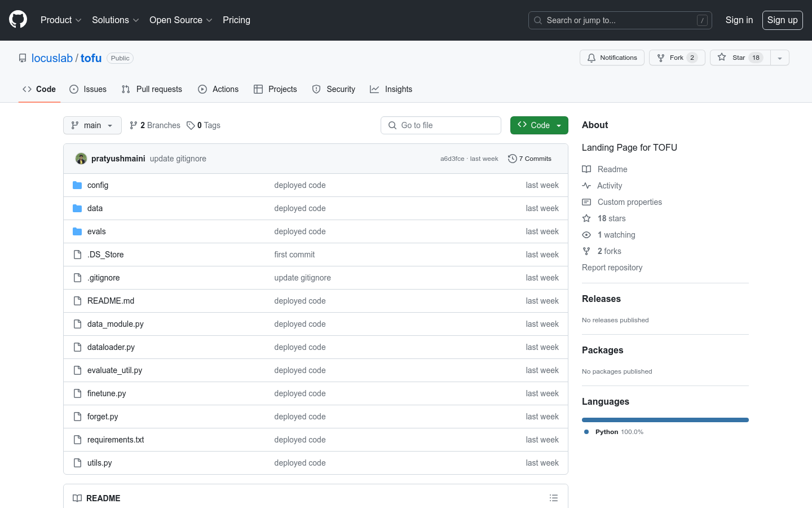Star the tofu repository
This screenshot has height=508, width=812.
(740, 58)
